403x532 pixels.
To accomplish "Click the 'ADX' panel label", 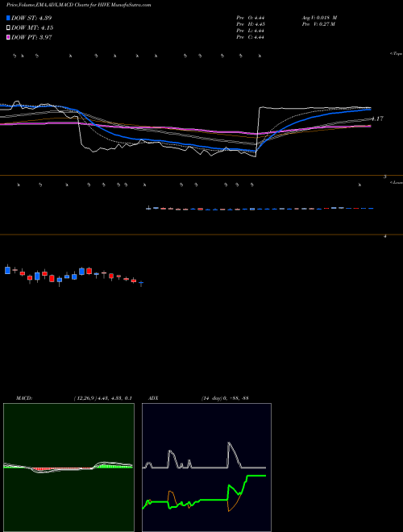I will (x=153, y=398).
